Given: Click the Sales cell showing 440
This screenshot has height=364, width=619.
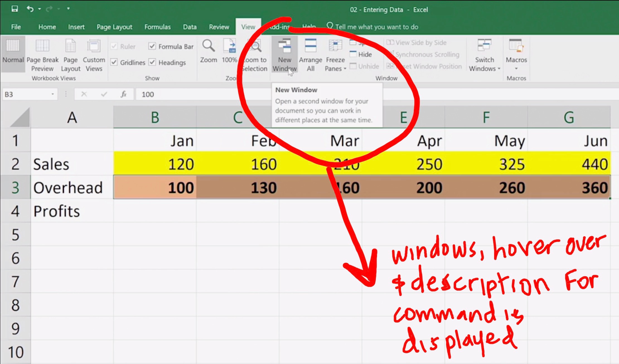Looking at the screenshot, I should (x=569, y=164).
